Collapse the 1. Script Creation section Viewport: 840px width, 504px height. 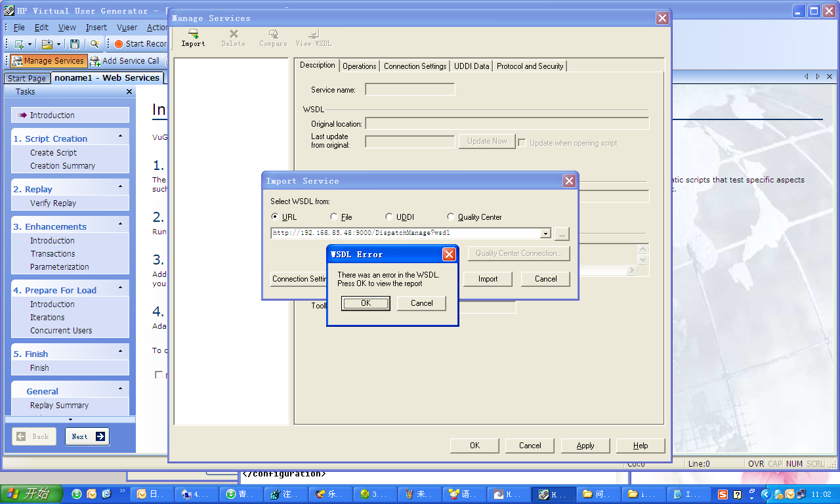click(x=120, y=136)
